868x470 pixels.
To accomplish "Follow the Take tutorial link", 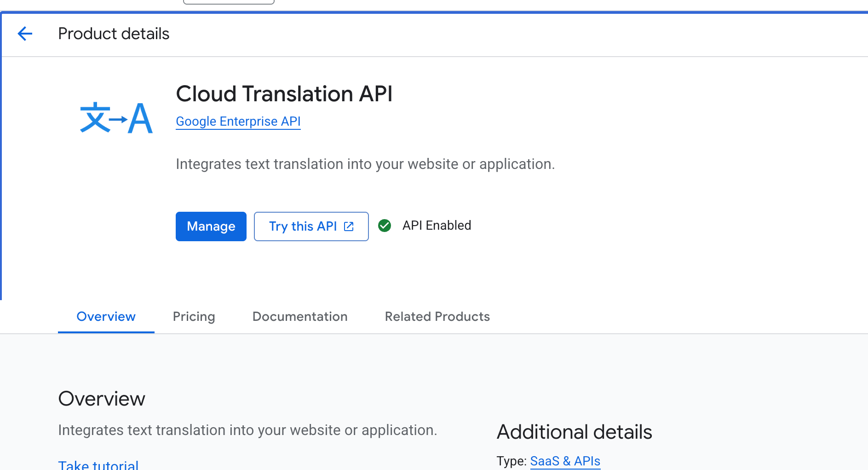I will 98,465.
